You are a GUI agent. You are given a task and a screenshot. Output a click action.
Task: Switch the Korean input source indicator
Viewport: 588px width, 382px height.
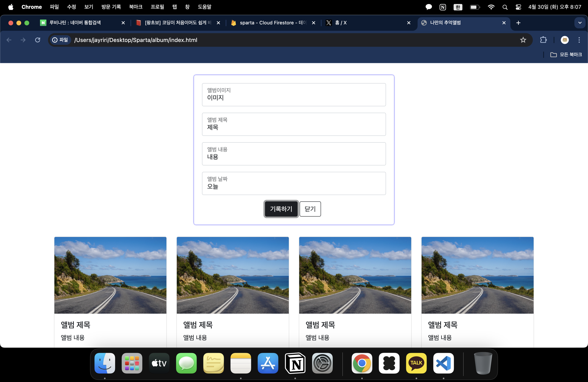(458, 7)
